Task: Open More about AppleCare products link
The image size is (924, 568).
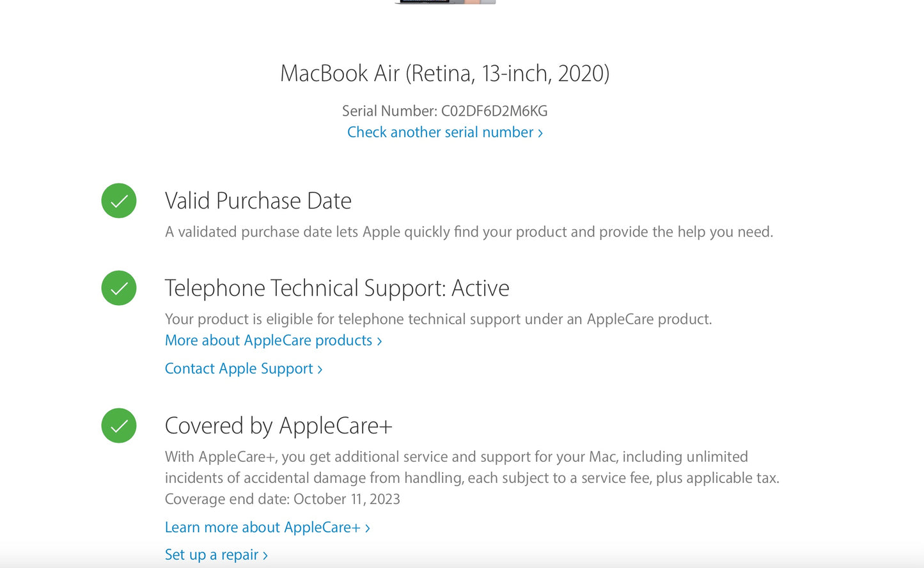Action: click(269, 340)
